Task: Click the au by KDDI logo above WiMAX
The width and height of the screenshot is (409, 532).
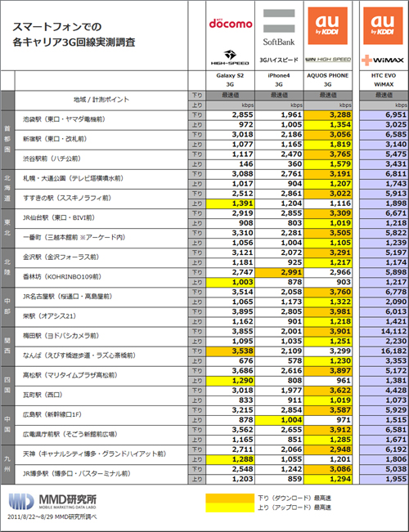Action: (383, 26)
